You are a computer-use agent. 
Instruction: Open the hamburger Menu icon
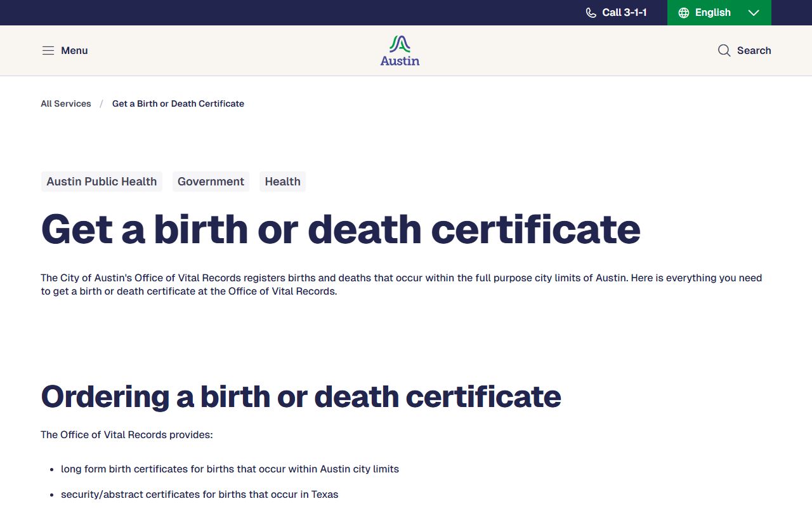coord(48,51)
